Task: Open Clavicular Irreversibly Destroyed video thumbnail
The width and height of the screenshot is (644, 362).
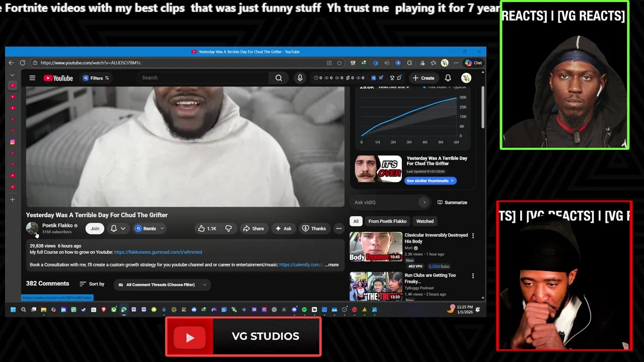Action: [376, 246]
